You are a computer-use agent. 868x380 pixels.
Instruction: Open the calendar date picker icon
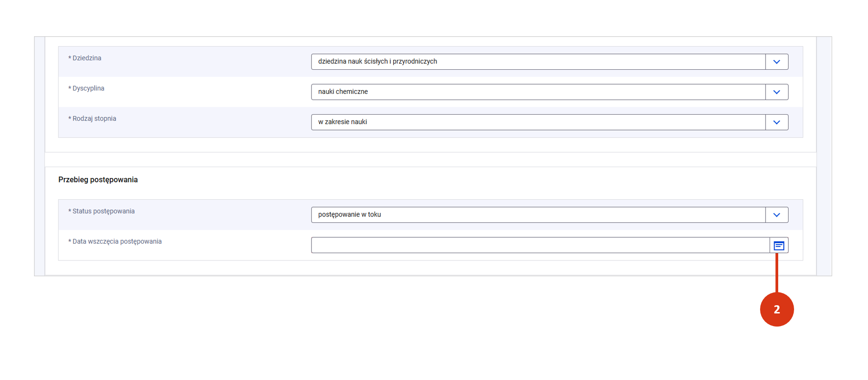click(779, 245)
